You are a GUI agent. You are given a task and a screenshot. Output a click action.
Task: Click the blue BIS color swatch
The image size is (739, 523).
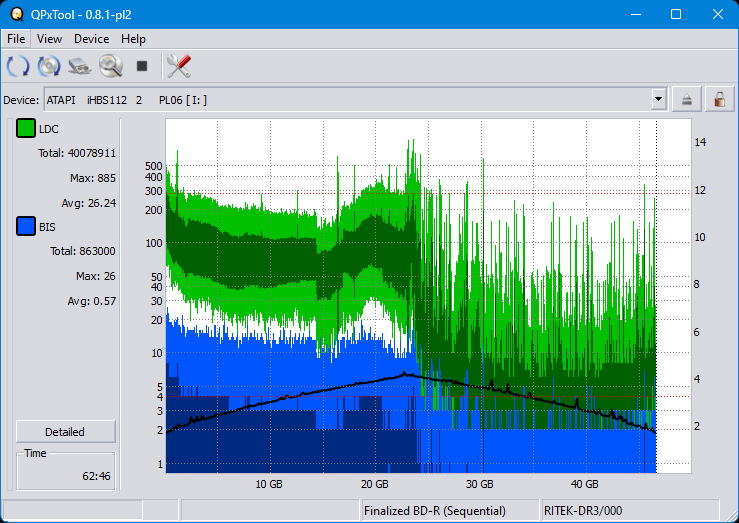click(26, 227)
